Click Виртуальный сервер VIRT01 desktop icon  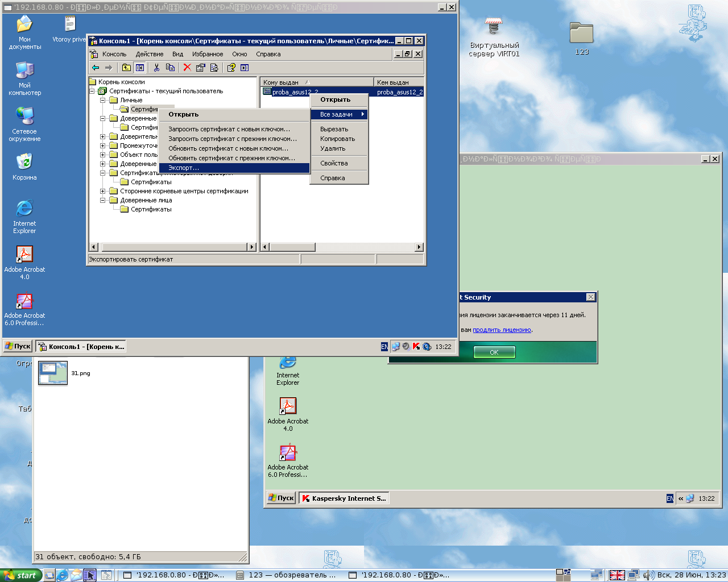[494, 28]
